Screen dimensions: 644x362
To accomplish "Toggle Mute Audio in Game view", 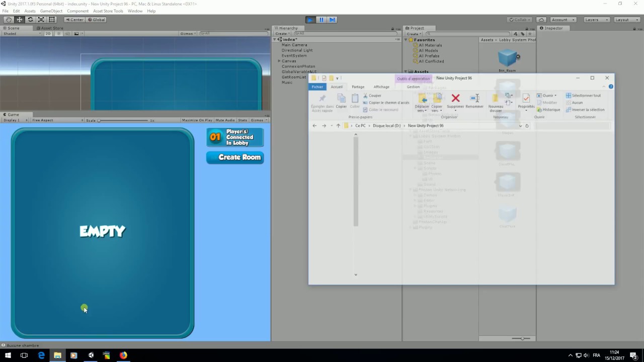I will [225, 120].
